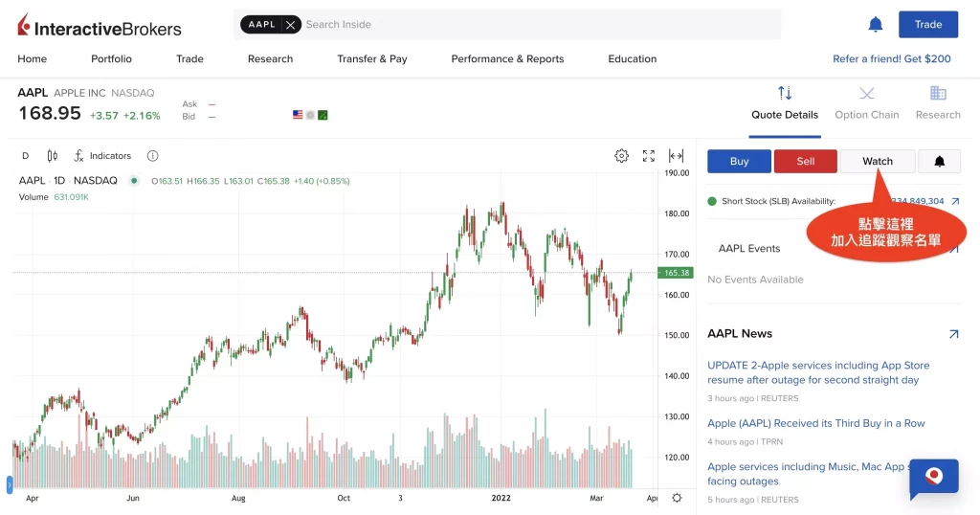Set price alert bell beside Watch
Image resolution: width=980 pixels, height=515 pixels.
coord(940,161)
